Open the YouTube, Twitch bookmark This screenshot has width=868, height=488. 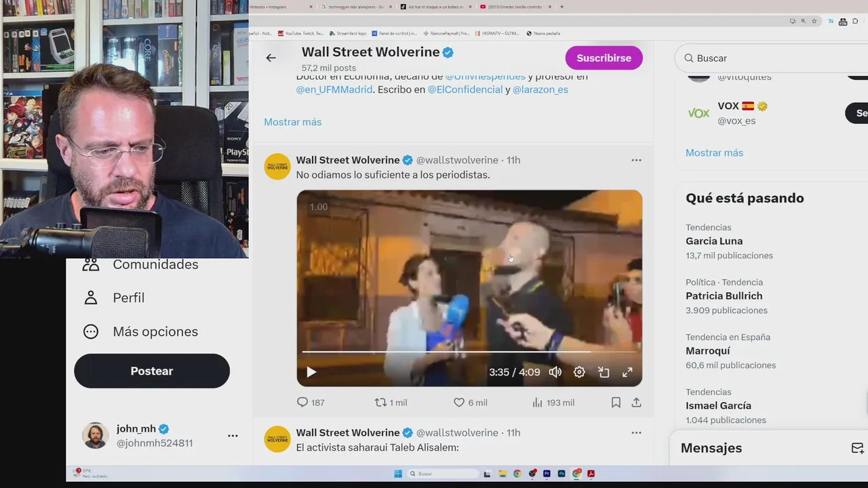coord(301,33)
